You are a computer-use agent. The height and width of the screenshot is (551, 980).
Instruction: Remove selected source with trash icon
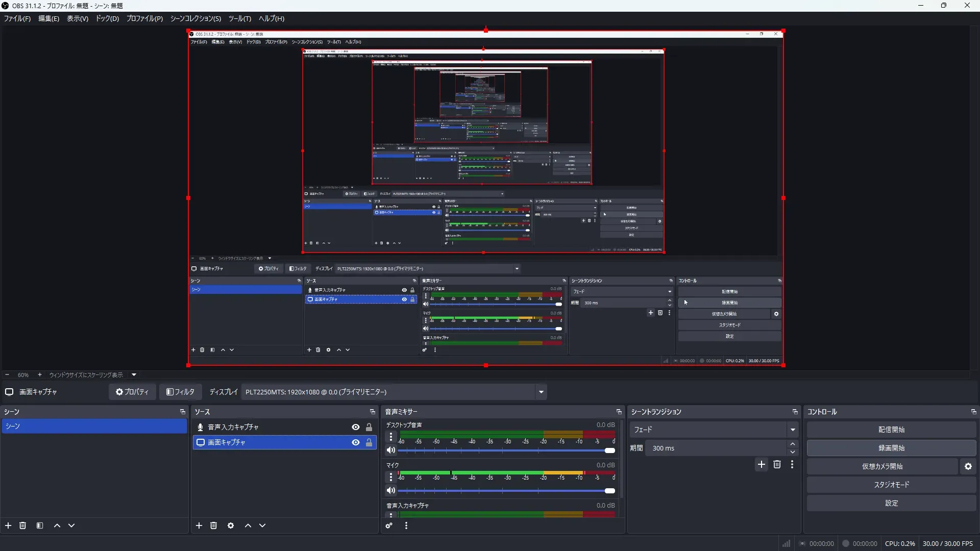pyautogui.click(x=214, y=525)
